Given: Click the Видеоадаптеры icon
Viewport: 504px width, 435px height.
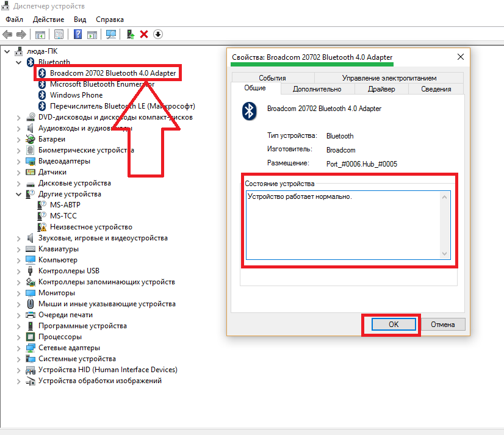Looking at the screenshot, I should pos(31,161).
